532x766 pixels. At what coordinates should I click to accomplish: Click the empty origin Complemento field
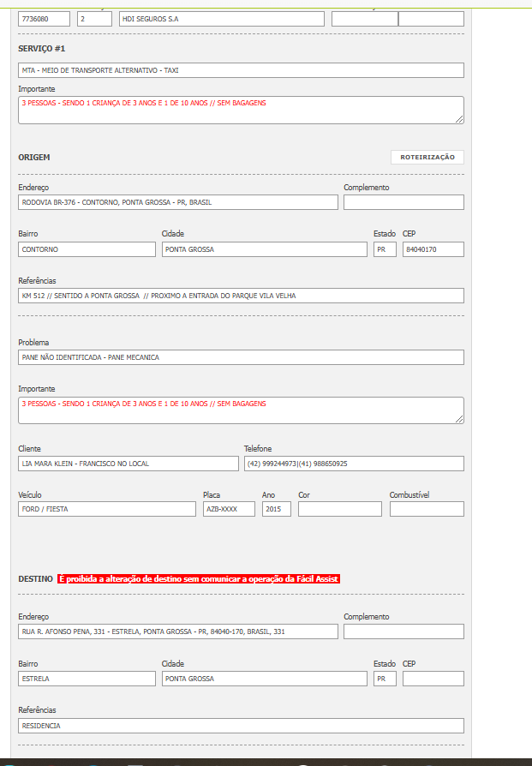[403, 202]
